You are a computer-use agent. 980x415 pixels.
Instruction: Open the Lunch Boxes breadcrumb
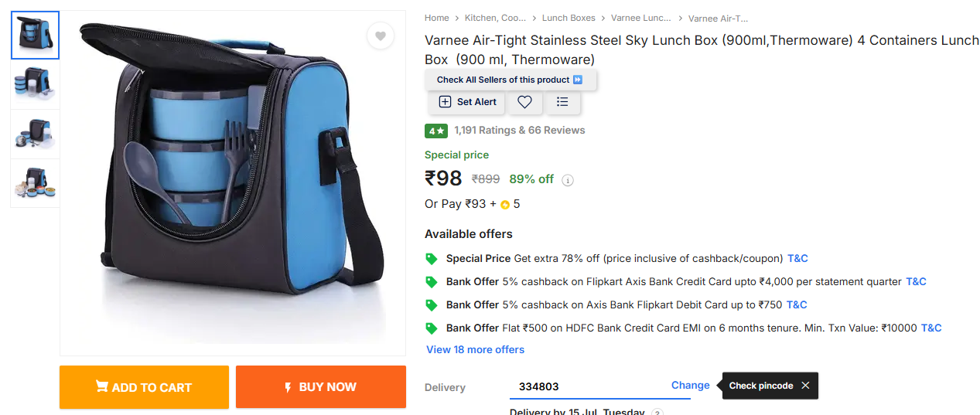569,18
